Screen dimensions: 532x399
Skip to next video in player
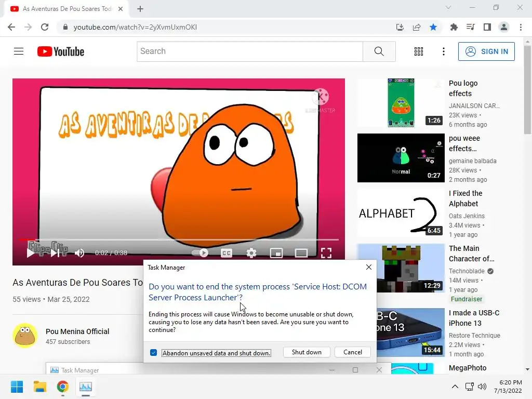[55, 252]
